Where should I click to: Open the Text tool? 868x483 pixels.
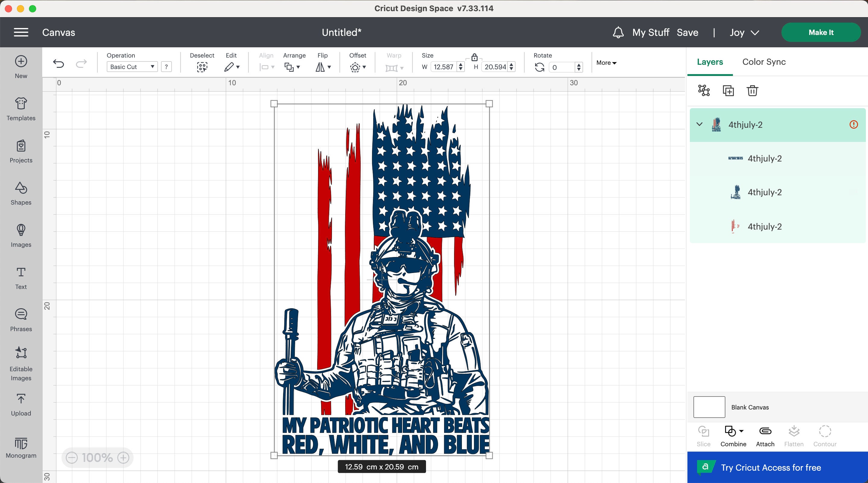(x=21, y=278)
